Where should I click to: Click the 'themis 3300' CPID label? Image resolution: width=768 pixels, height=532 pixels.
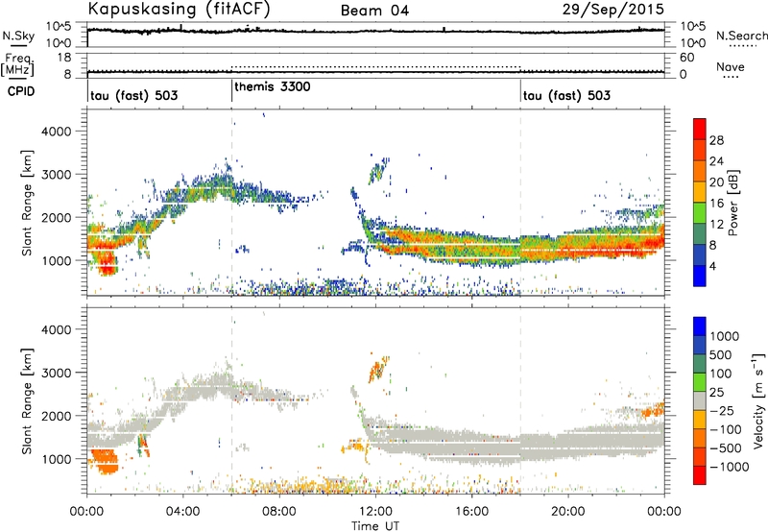pos(273,87)
